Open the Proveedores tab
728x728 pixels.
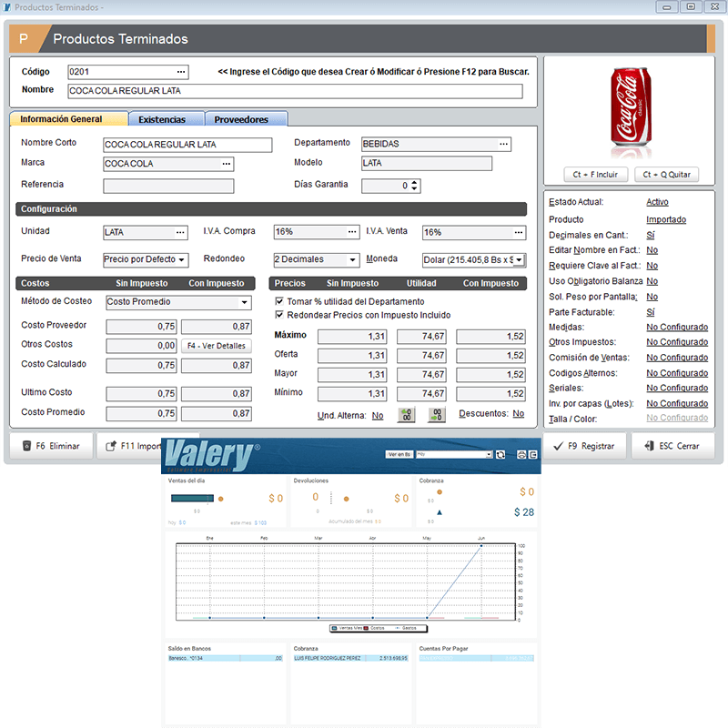point(242,119)
